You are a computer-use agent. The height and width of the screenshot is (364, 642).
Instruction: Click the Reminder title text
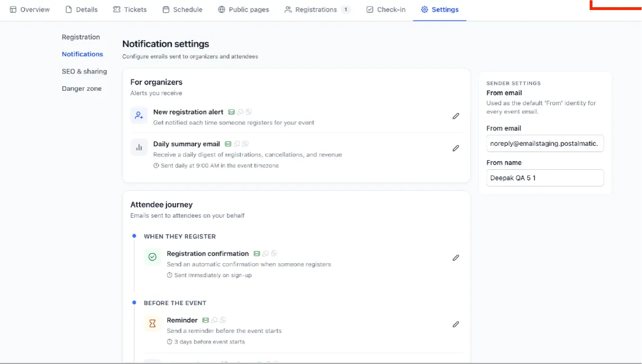(182, 320)
